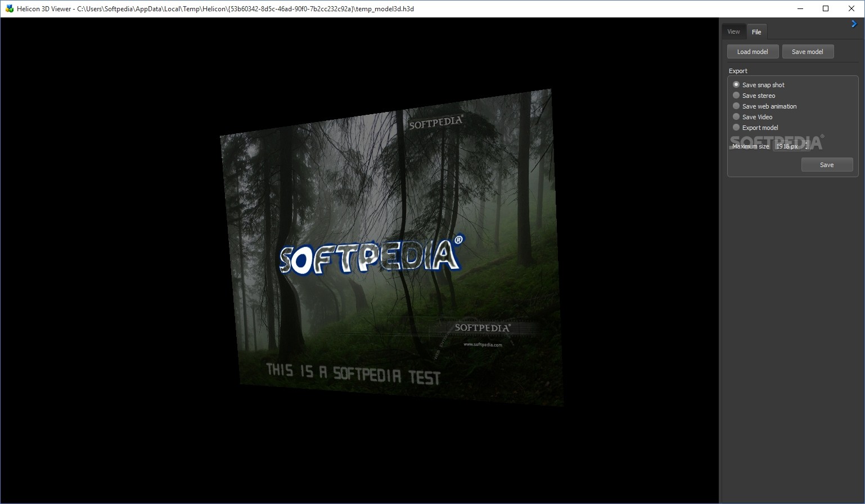
Task: Close the Helicon 3D Viewer window
Action: pyautogui.click(x=852, y=8)
